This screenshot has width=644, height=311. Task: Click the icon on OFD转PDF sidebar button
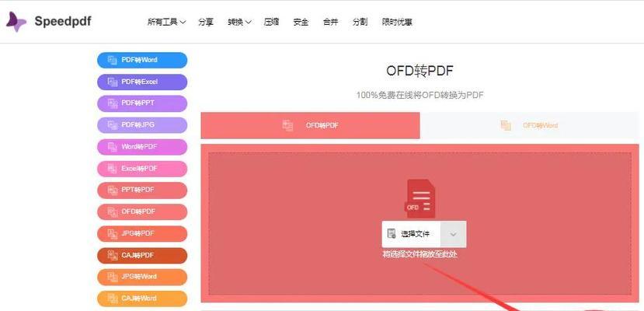[112, 211]
